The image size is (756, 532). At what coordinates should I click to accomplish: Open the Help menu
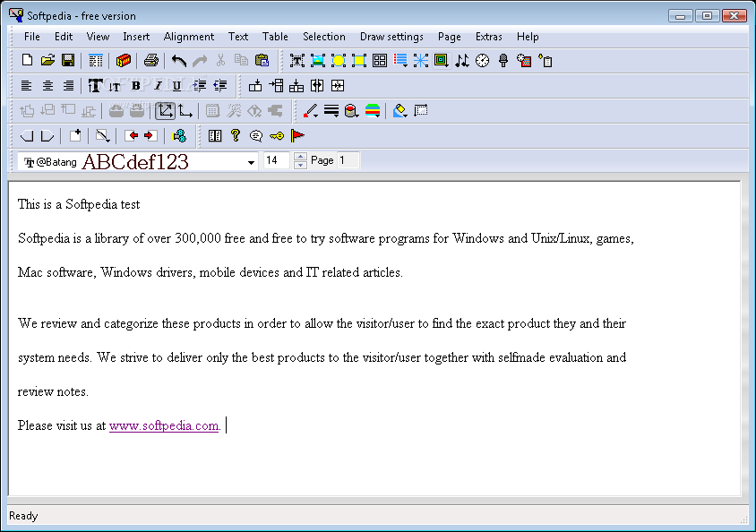pyautogui.click(x=528, y=37)
